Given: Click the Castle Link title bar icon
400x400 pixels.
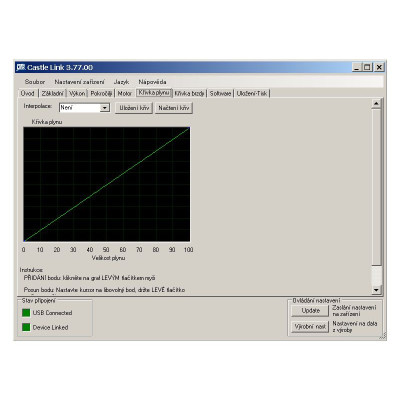Looking at the screenshot, I should tap(21, 67).
